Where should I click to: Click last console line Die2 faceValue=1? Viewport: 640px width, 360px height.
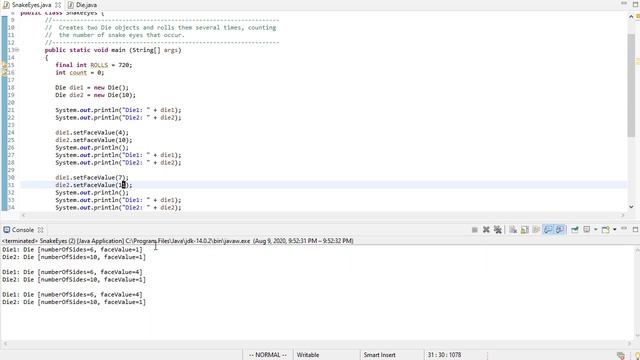(x=74, y=302)
